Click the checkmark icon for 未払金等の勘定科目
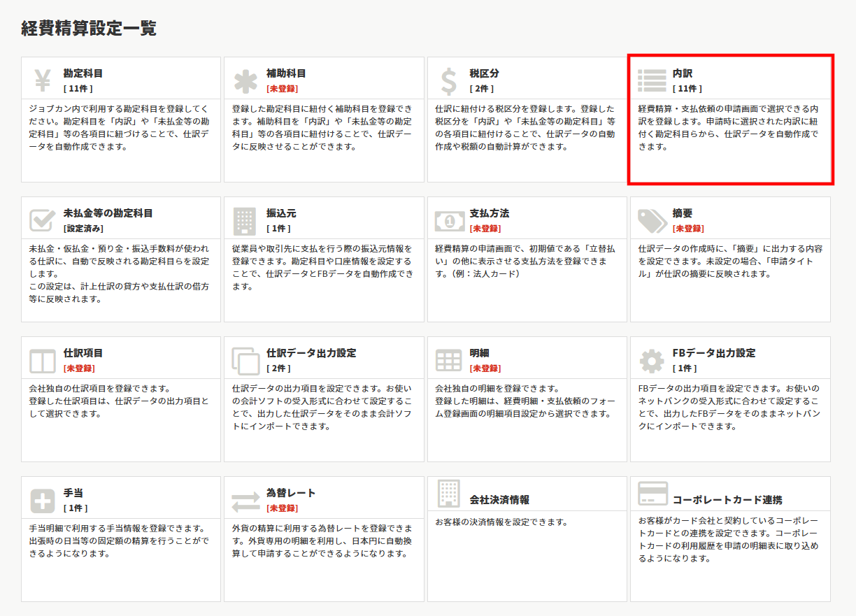The width and height of the screenshot is (856, 616). 43,221
